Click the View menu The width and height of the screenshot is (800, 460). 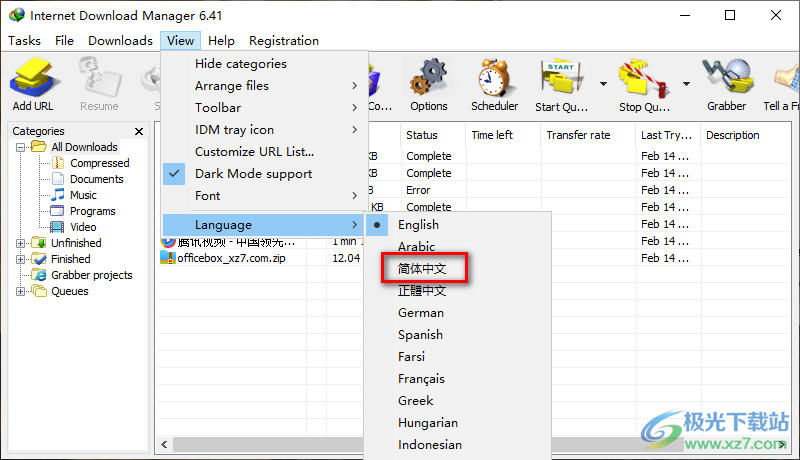[181, 41]
